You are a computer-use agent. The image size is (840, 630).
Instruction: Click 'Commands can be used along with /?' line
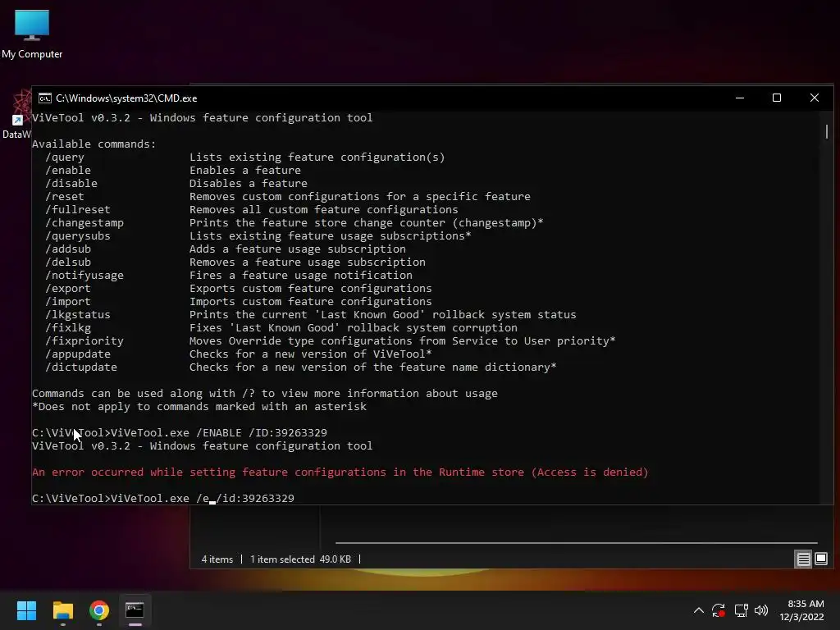point(265,393)
